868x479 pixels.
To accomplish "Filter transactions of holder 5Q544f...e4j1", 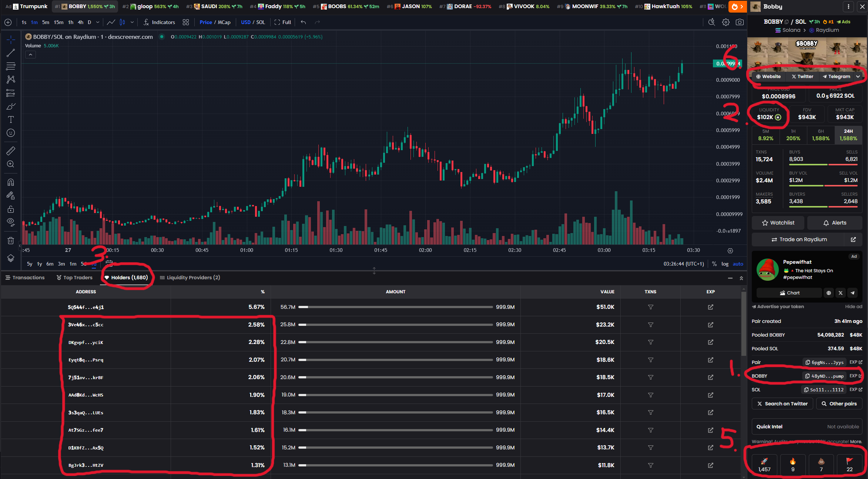I will (650, 307).
